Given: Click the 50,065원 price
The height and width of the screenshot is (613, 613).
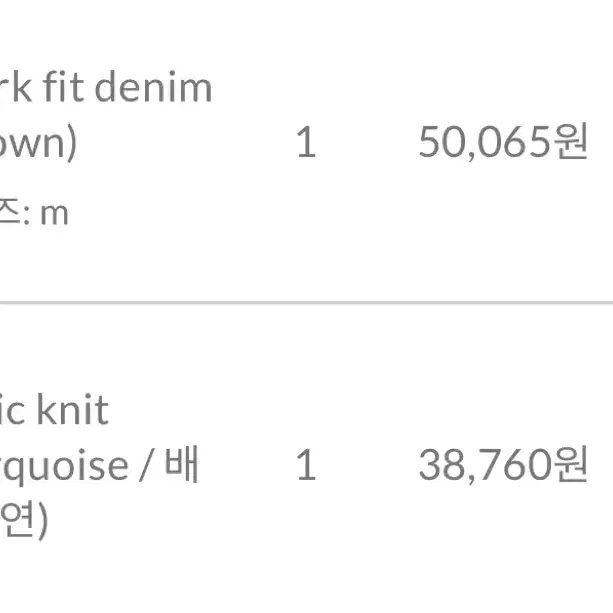Looking at the screenshot, I should (503, 141).
